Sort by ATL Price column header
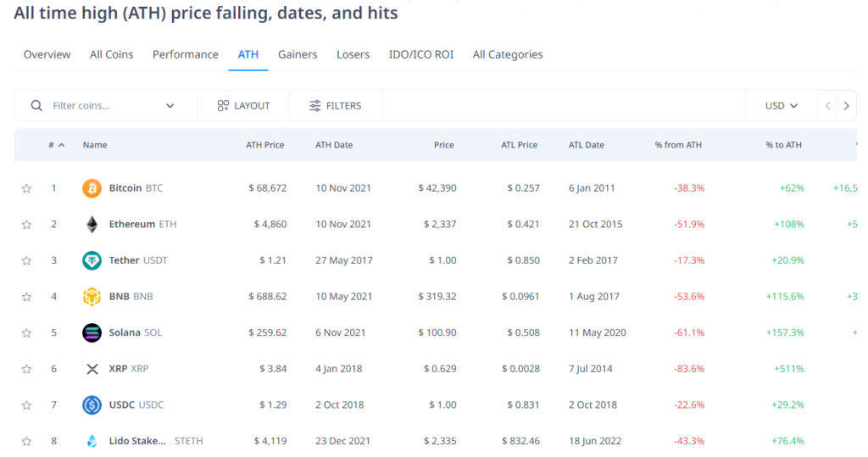This screenshot has height=457, width=868. click(520, 145)
